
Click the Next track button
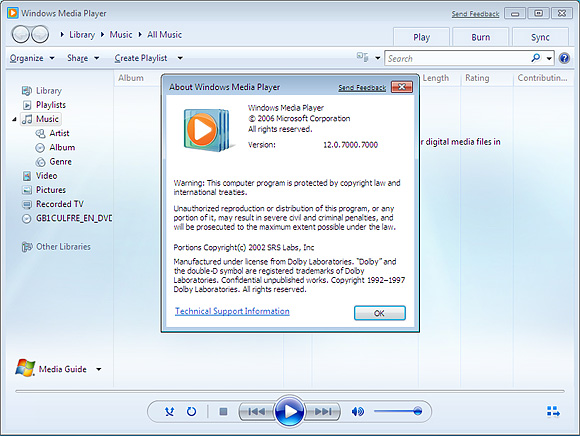click(323, 411)
